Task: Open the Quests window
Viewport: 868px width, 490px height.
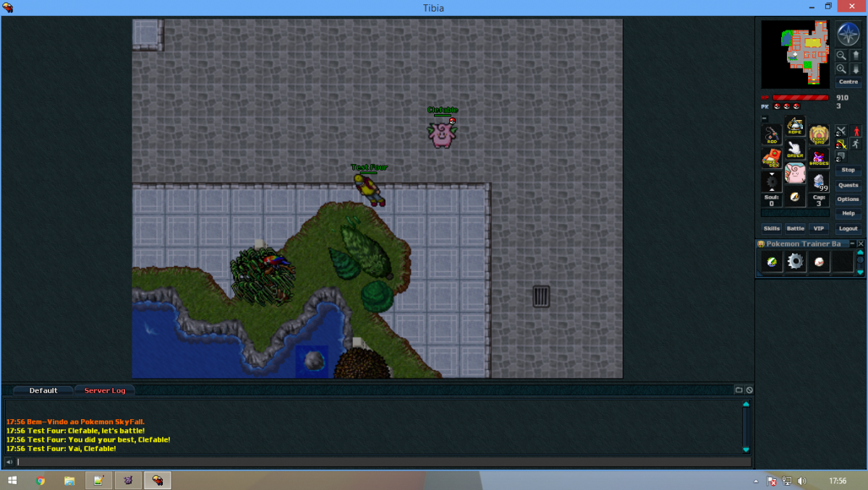Action: [848, 185]
